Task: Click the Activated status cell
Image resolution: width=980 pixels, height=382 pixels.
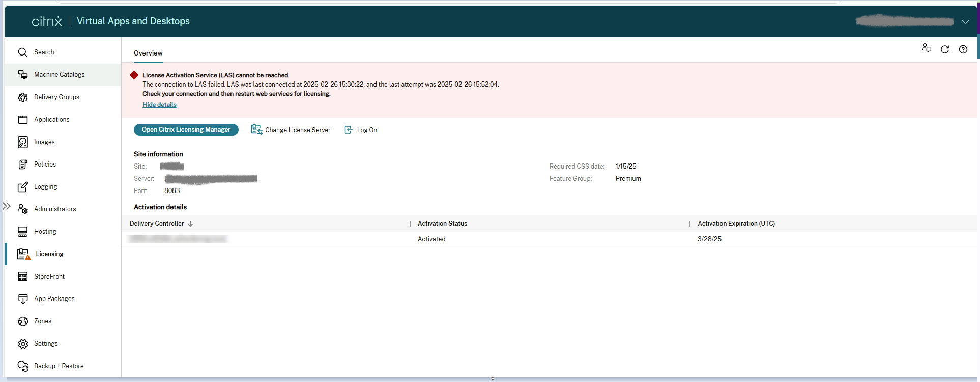Action: click(431, 239)
